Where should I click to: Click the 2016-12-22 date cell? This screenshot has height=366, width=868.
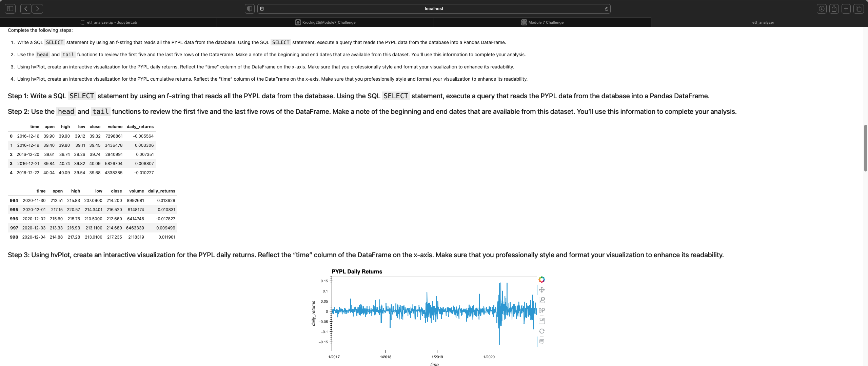[28, 173]
